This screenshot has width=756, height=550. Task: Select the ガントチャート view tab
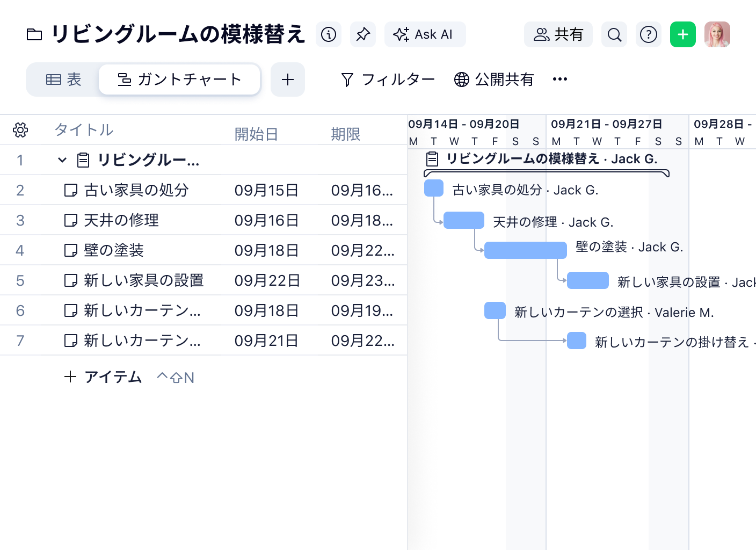tap(179, 79)
